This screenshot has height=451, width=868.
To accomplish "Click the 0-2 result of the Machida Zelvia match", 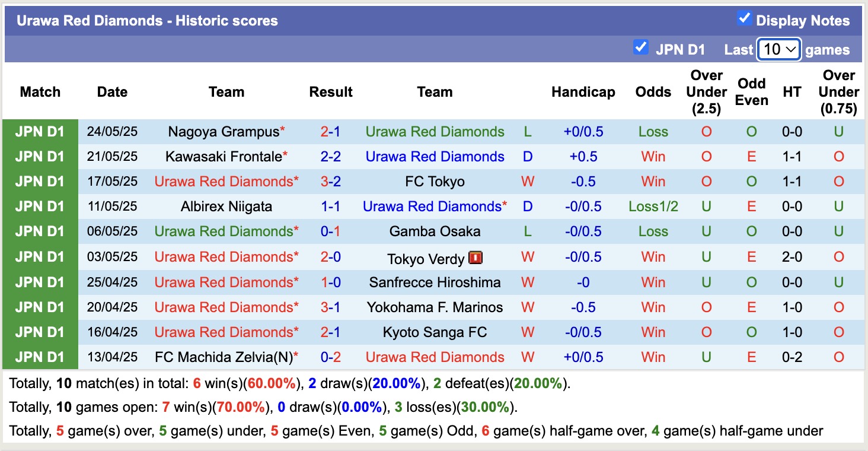I will tap(331, 357).
